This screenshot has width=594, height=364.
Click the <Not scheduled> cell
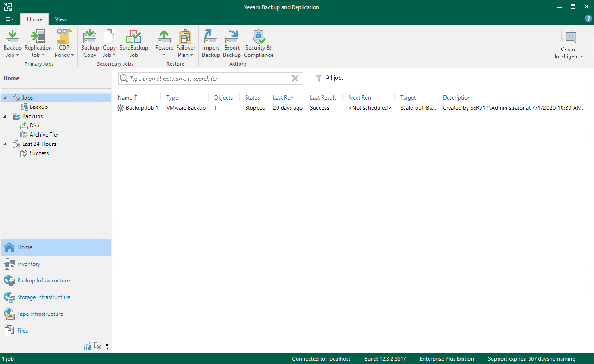[370, 108]
